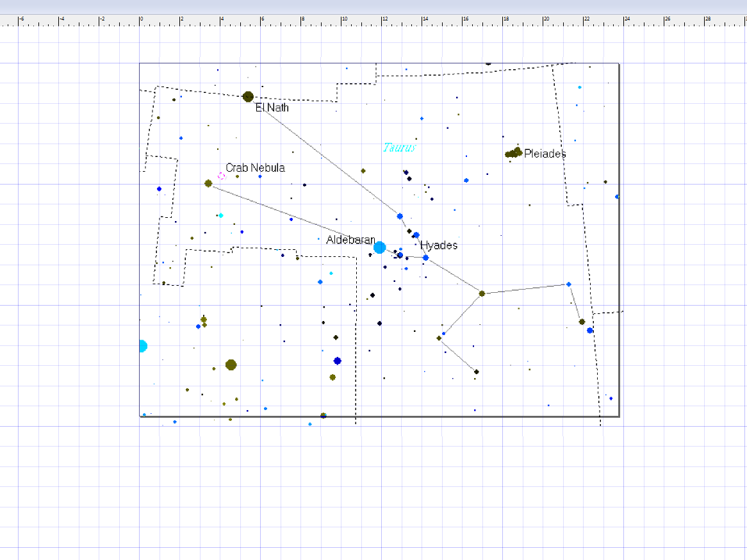Viewport: 747px width, 560px height.
Task: Select the large El Nath star dot
Action: [248, 97]
